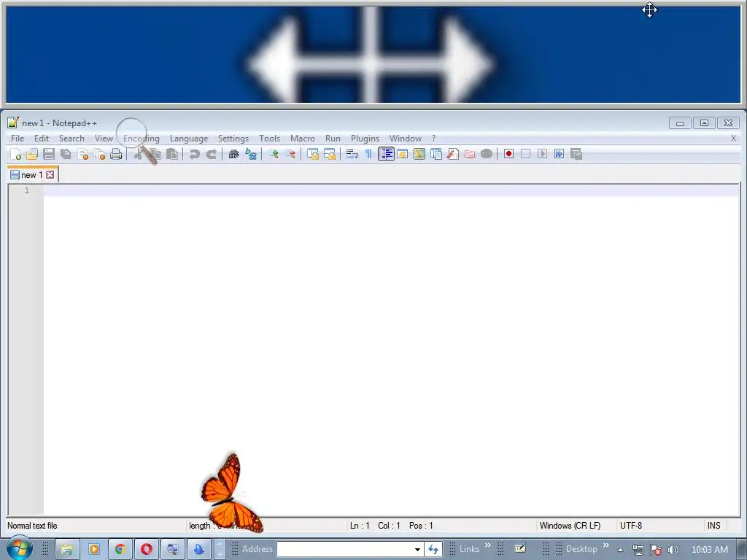Open the Edit menu
This screenshot has width=747, height=560.
[42, 139]
